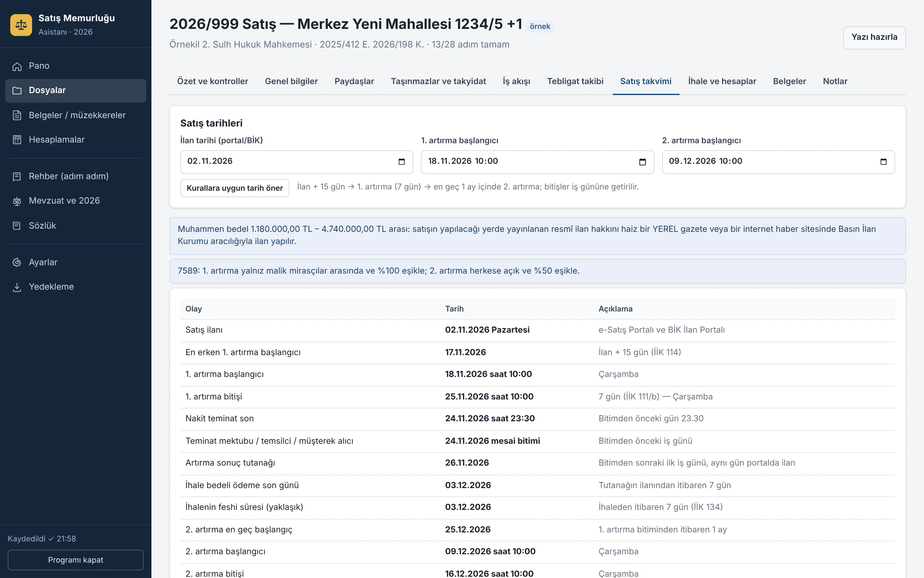Click the 'Nakit teminat son' row label
This screenshot has height=578, width=924.
pyautogui.click(x=219, y=419)
